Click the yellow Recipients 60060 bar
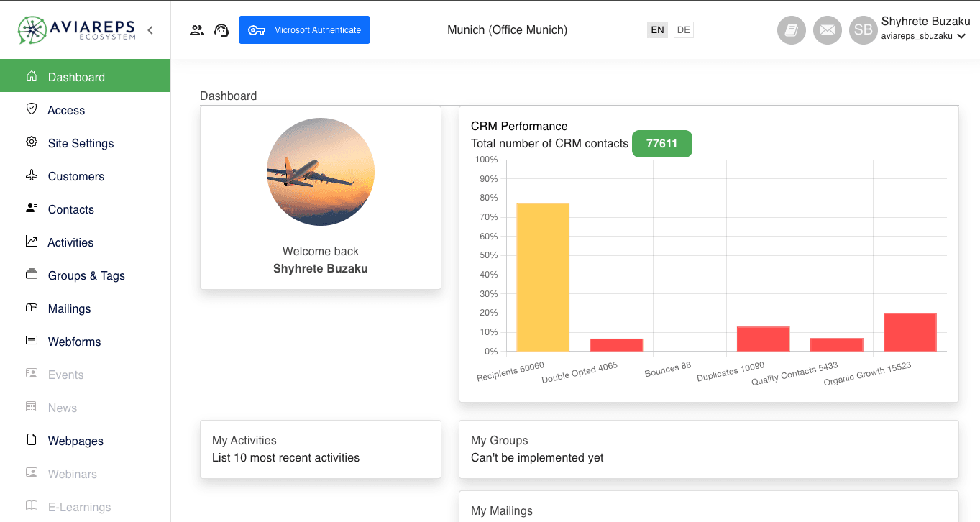 544,277
